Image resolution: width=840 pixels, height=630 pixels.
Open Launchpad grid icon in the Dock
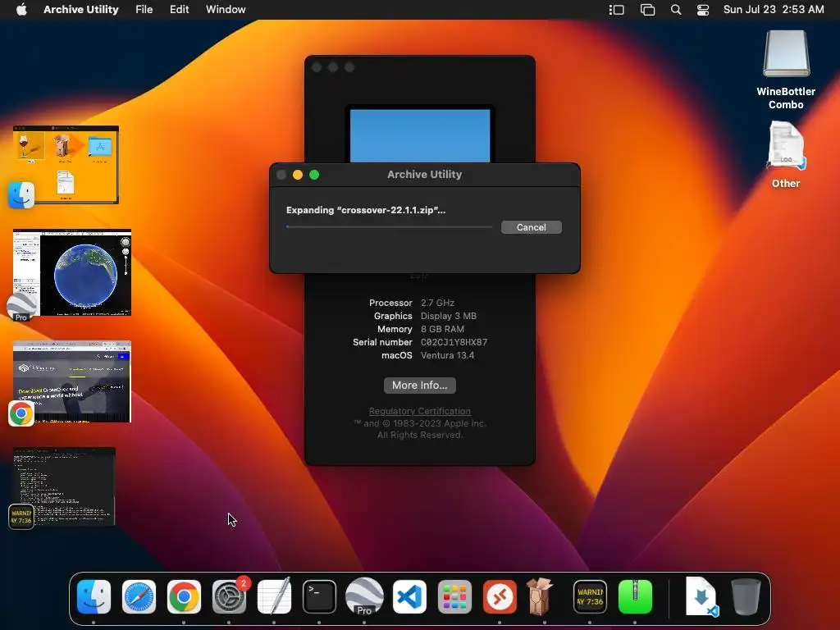[454, 597]
